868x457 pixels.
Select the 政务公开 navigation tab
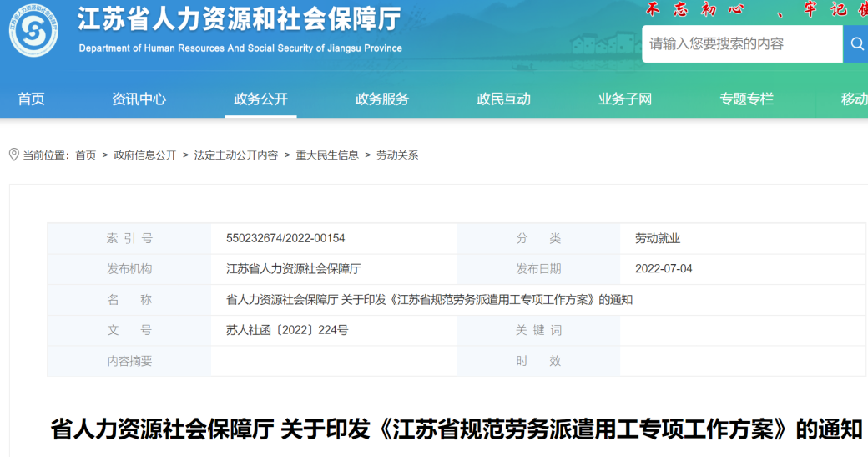point(260,99)
